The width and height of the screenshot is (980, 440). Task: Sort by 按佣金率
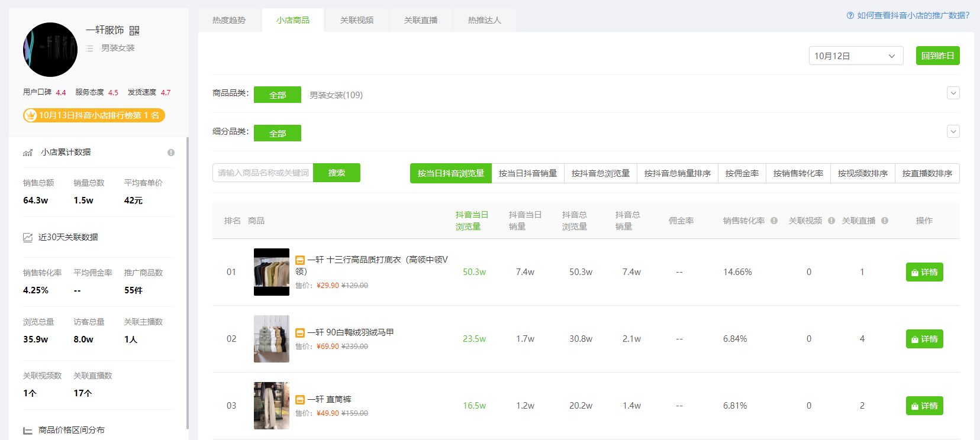[x=742, y=173]
